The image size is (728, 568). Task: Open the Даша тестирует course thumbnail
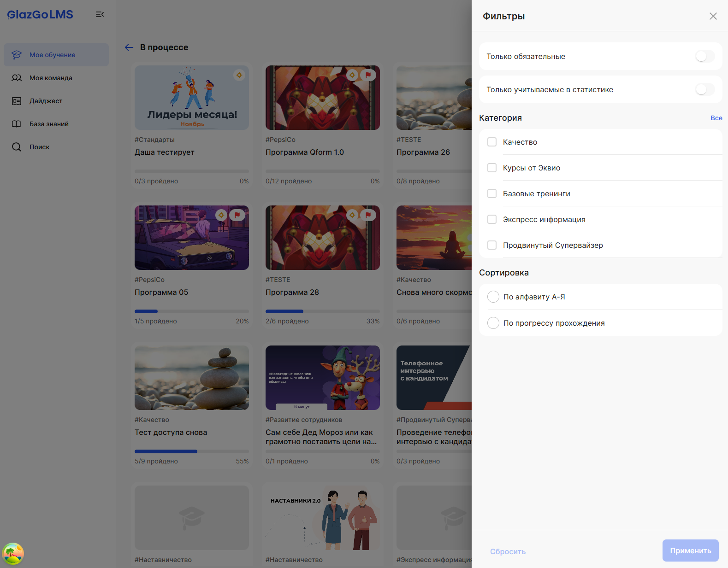click(x=192, y=98)
